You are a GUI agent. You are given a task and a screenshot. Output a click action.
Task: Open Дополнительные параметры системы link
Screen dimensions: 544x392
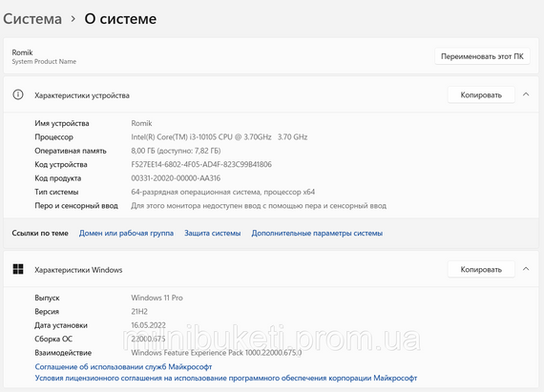click(x=317, y=234)
